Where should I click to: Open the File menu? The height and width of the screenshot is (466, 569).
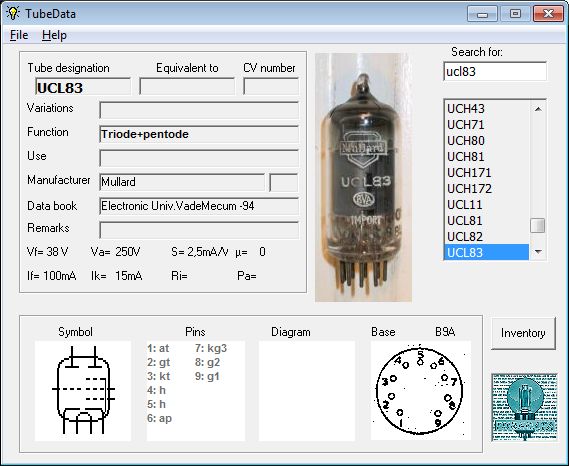19,35
